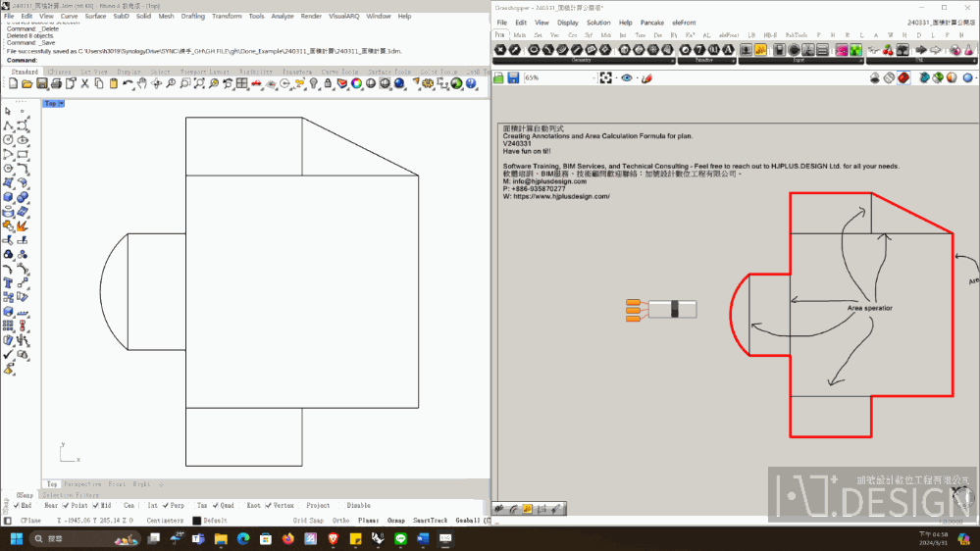Open the Centimeters units selector in status bar
980x551 pixels.
pos(165,521)
